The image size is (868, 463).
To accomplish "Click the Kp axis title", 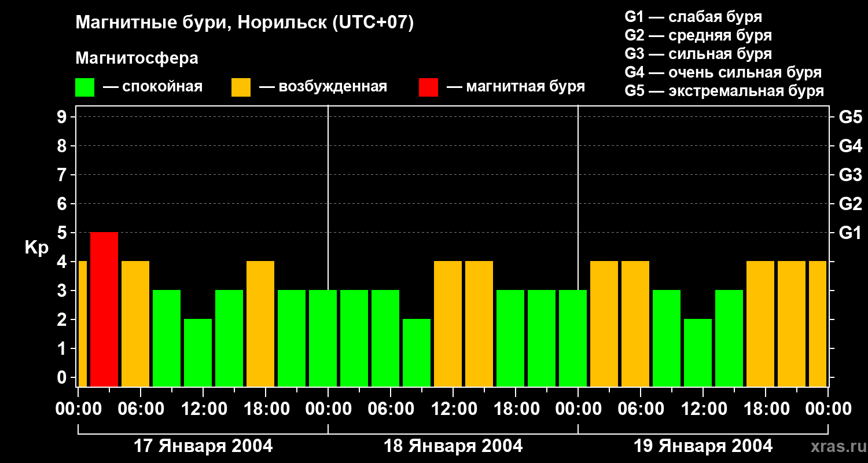I will coord(36,248).
